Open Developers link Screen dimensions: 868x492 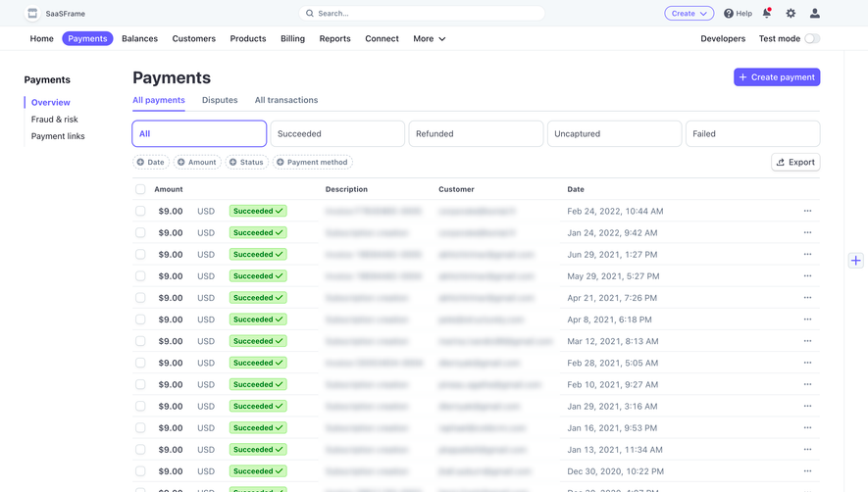point(723,39)
